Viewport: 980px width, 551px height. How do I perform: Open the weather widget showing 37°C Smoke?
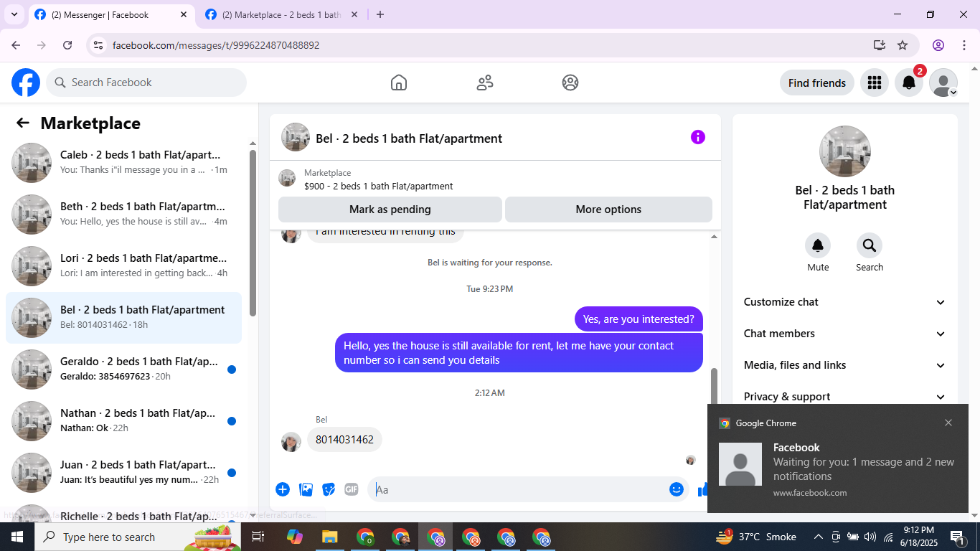coord(756,537)
